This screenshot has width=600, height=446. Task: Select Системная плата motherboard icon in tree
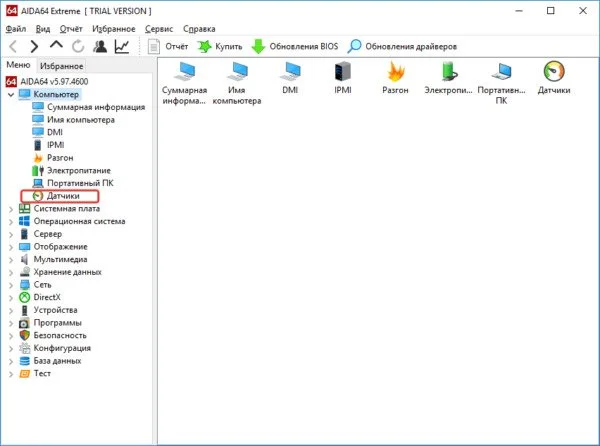[24, 208]
